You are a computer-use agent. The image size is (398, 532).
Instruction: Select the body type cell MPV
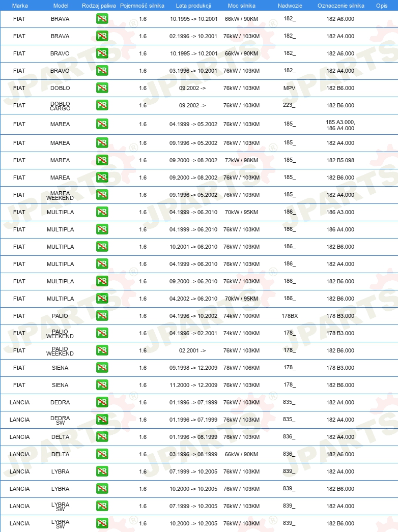click(x=289, y=88)
